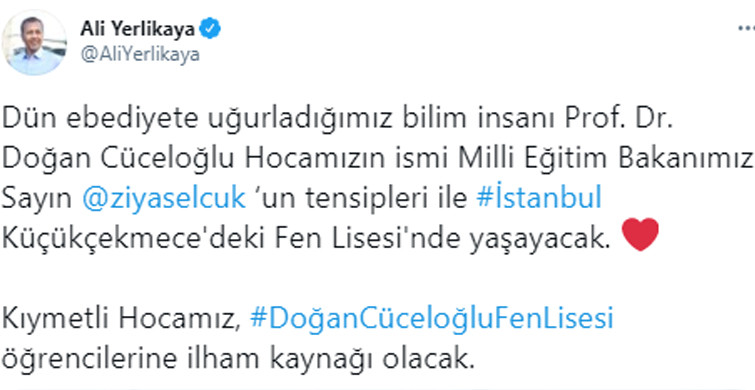
Task: Visit the @AliYerlikaya handle link
Action: click(x=140, y=55)
